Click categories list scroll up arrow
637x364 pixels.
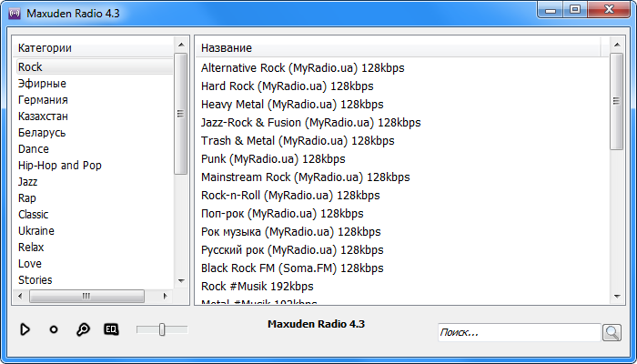pyautogui.click(x=181, y=45)
